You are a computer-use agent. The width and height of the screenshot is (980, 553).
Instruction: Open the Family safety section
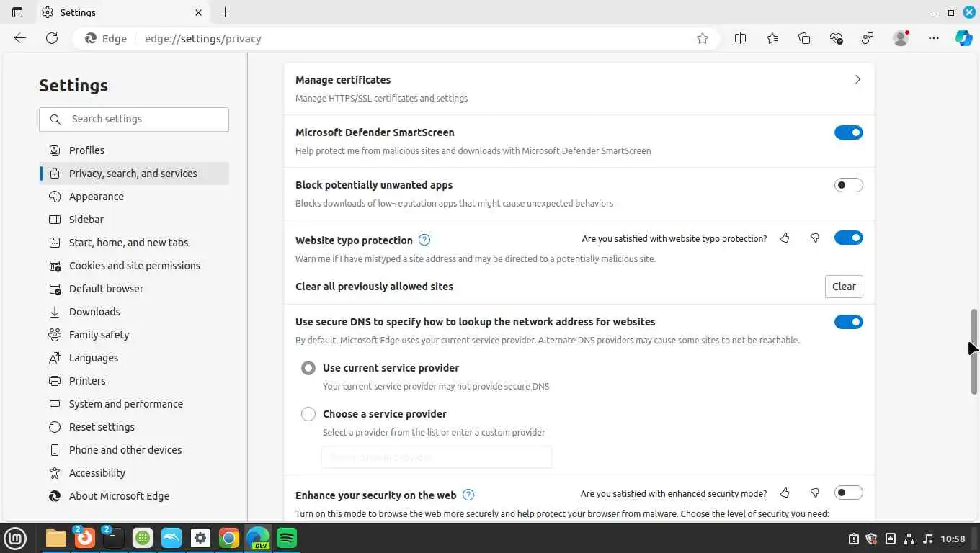click(134, 335)
